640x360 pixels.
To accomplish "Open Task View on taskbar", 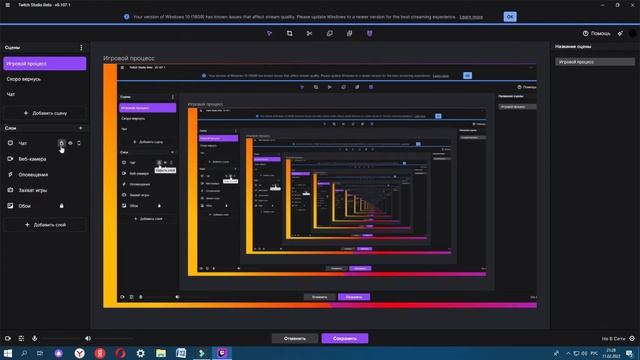I will pos(40,353).
